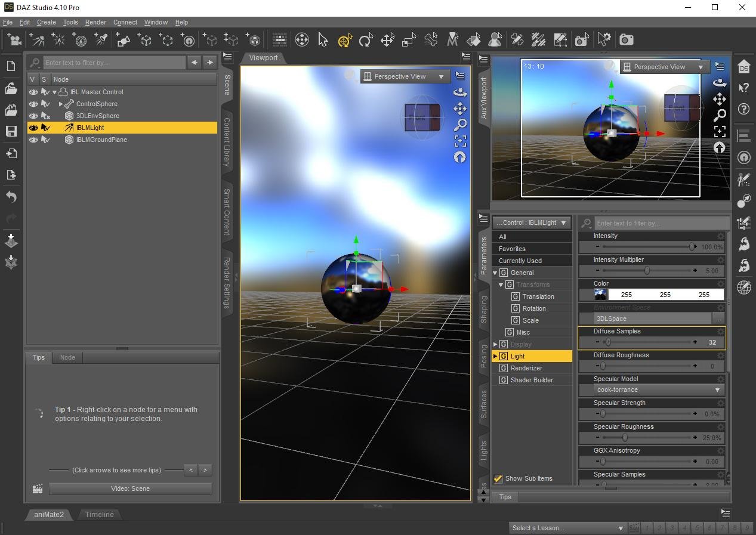Click the Orbit control in the Aux Viewport

(x=720, y=83)
